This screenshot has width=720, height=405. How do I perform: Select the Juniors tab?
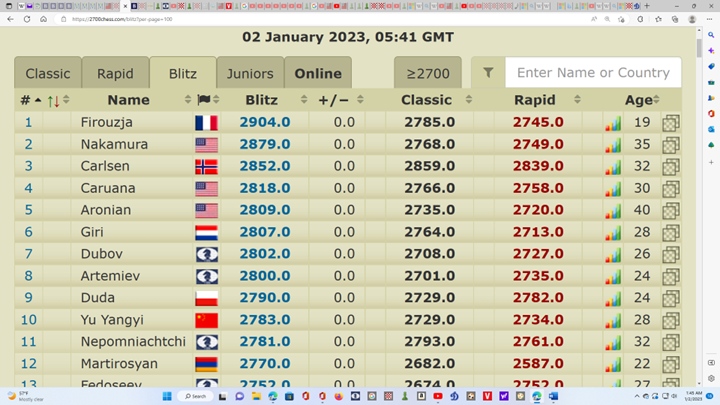click(250, 73)
